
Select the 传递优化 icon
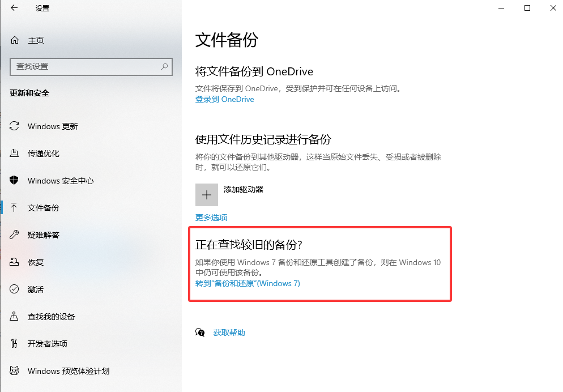[x=14, y=154]
